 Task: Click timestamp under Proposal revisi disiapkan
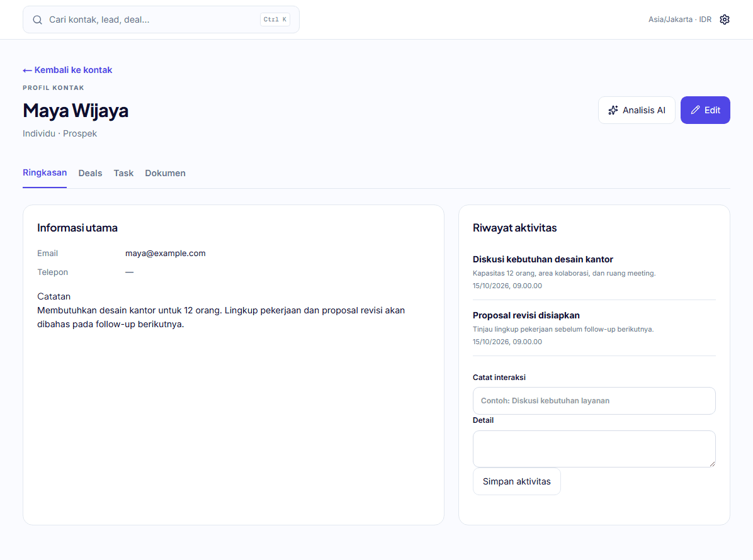507,342
